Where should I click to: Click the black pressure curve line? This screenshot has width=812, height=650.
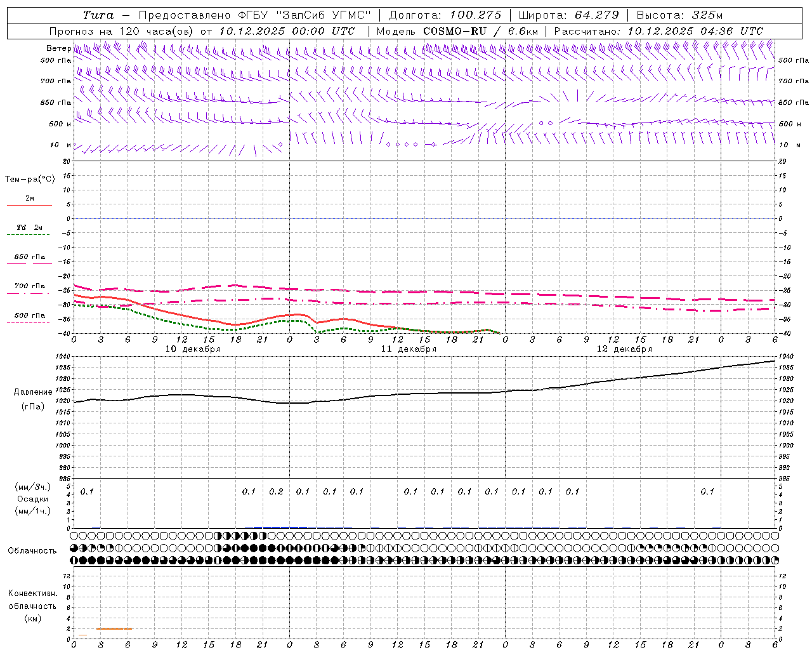(x=425, y=393)
